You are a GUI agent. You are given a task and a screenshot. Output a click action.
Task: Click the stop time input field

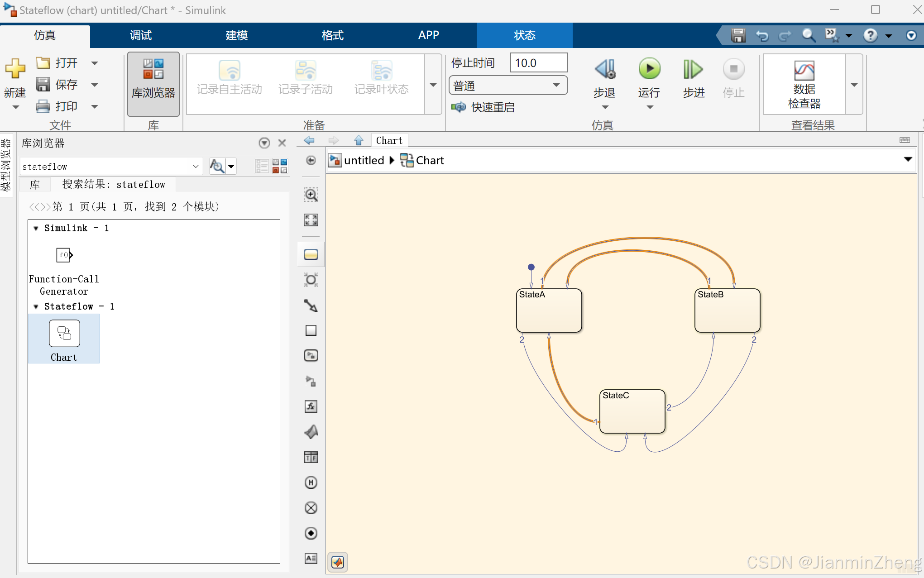(538, 63)
